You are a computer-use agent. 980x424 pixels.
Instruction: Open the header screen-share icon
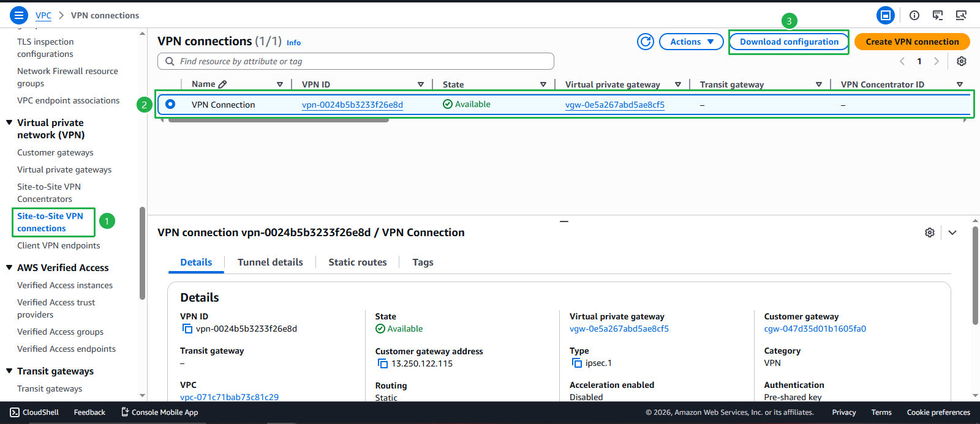938,15
